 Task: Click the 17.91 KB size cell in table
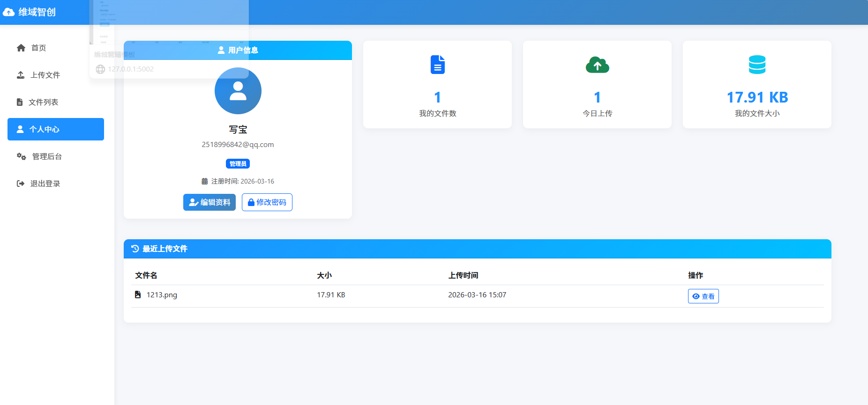(x=331, y=295)
